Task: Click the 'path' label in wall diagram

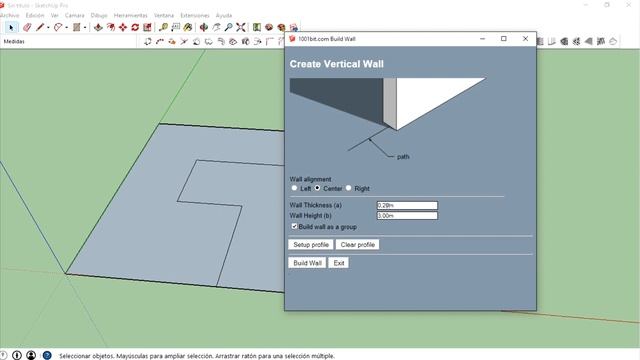Action: point(403,157)
